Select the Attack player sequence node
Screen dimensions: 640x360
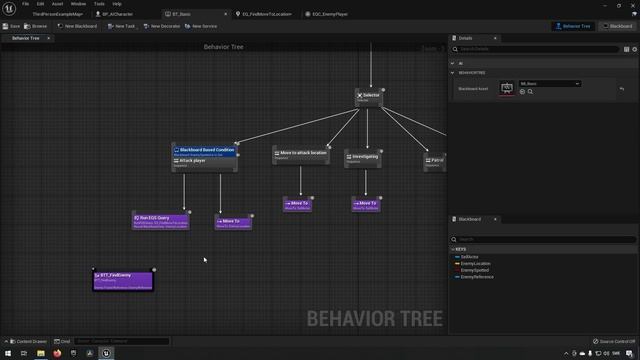click(x=204, y=162)
